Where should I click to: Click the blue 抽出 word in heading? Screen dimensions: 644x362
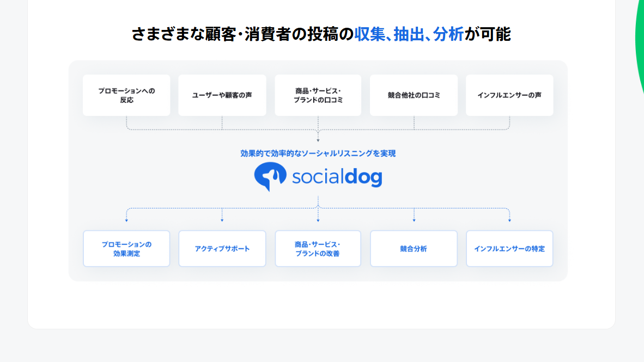pos(409,34)
